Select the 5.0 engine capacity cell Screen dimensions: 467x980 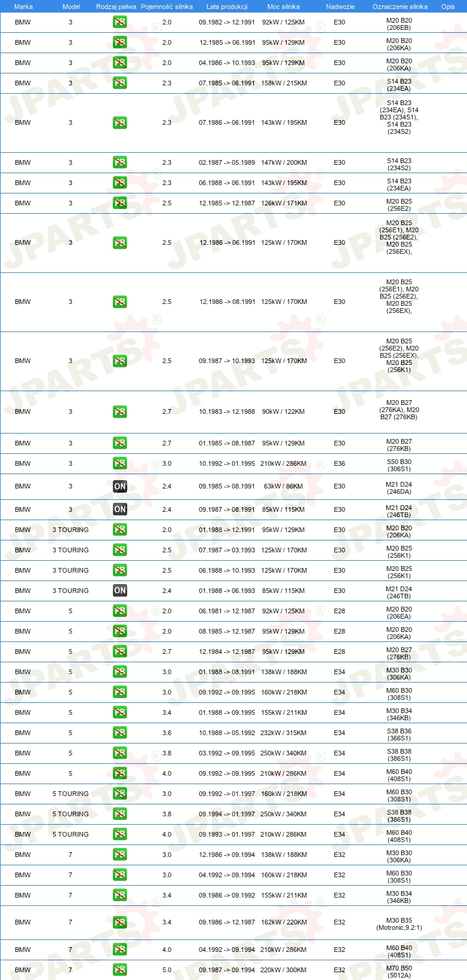click(x=167, y=970)
